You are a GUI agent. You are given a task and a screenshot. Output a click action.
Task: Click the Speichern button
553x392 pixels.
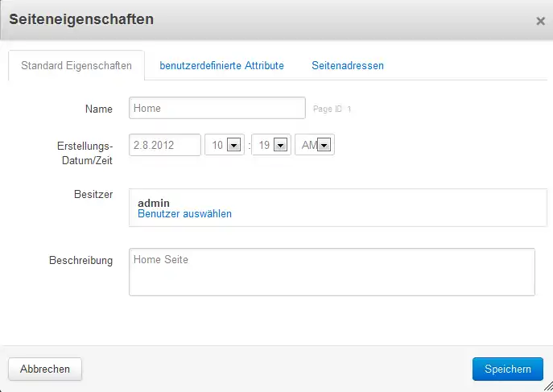click(507, 369)
